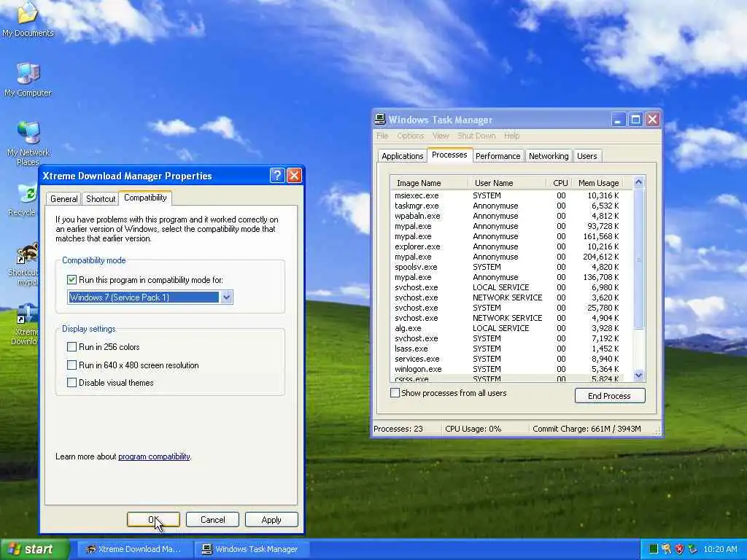The image size is (747, 560).
Task: Maximize the Windows Task Manager window
Action: pos(635,120)
